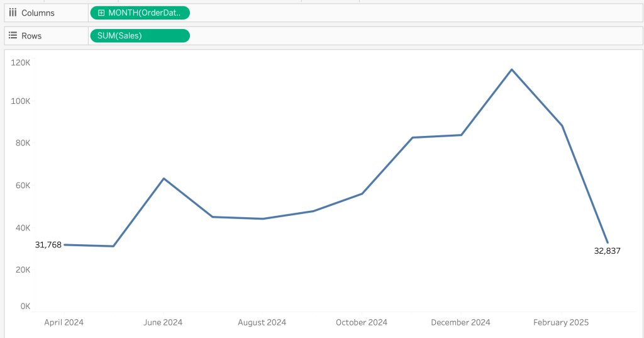
Task: Click the 31,768 data label
Action: point(48,245)
